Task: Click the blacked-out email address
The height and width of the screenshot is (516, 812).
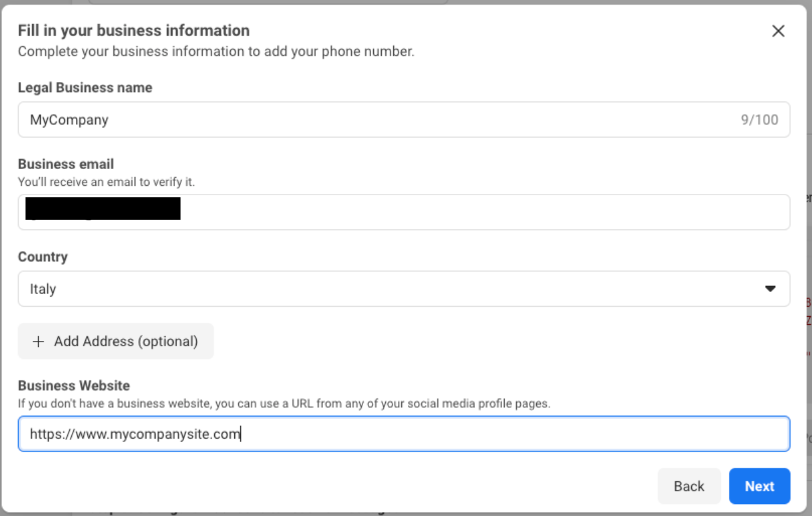Action: pos(103,209)
